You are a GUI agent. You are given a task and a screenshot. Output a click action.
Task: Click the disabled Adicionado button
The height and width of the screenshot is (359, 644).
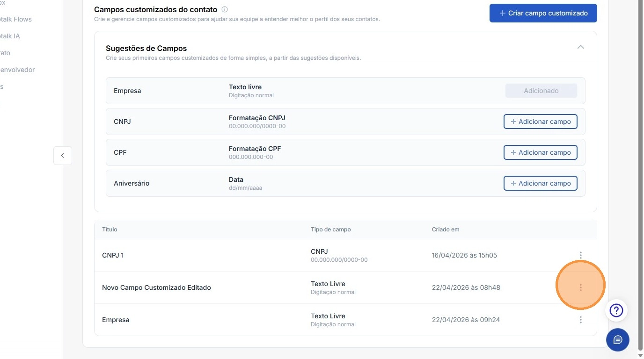(x=541, y=91)
